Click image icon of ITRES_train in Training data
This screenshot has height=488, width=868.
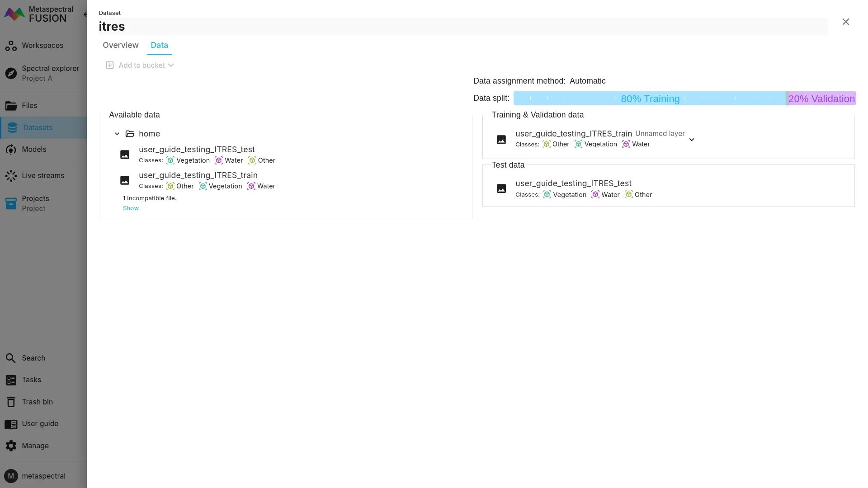tap(501, 140)
